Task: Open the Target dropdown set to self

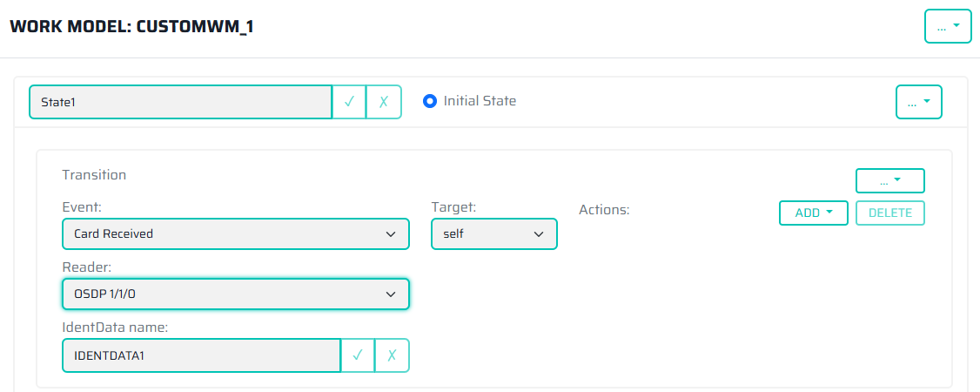Action: click(x=494, y=234)
